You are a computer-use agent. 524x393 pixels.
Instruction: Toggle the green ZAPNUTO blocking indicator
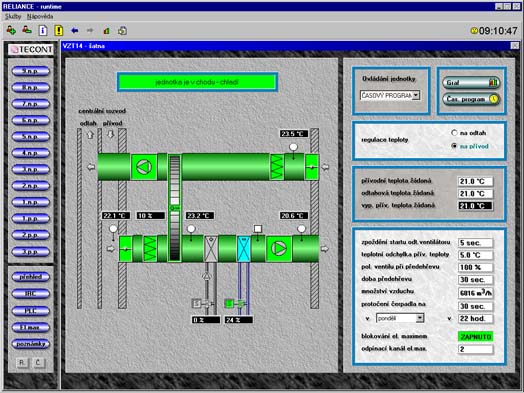(x=476, y=337)
